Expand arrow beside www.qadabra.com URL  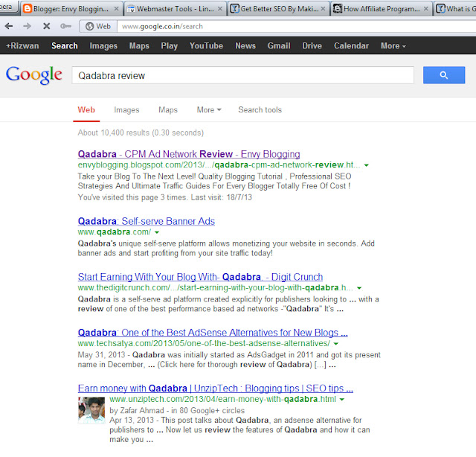click(157, 232)
